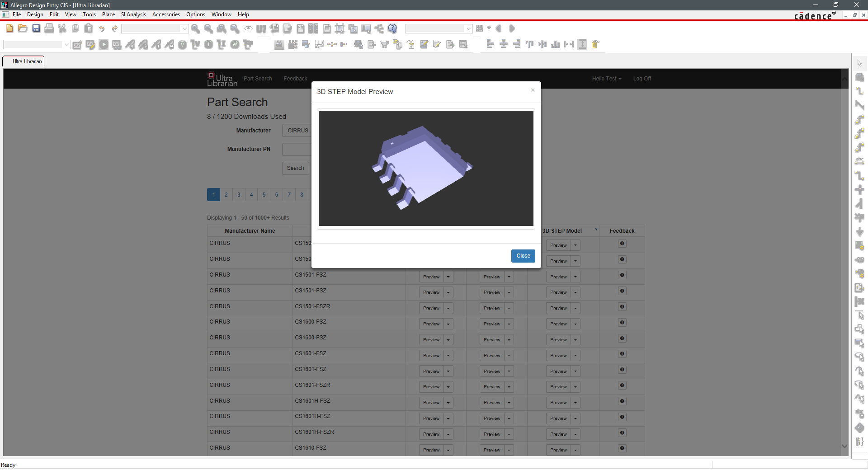The height and width of the screenshot is (470, 868).
Task: Click the Place power arrow icon in right sidebar
Action: point(859,232)
